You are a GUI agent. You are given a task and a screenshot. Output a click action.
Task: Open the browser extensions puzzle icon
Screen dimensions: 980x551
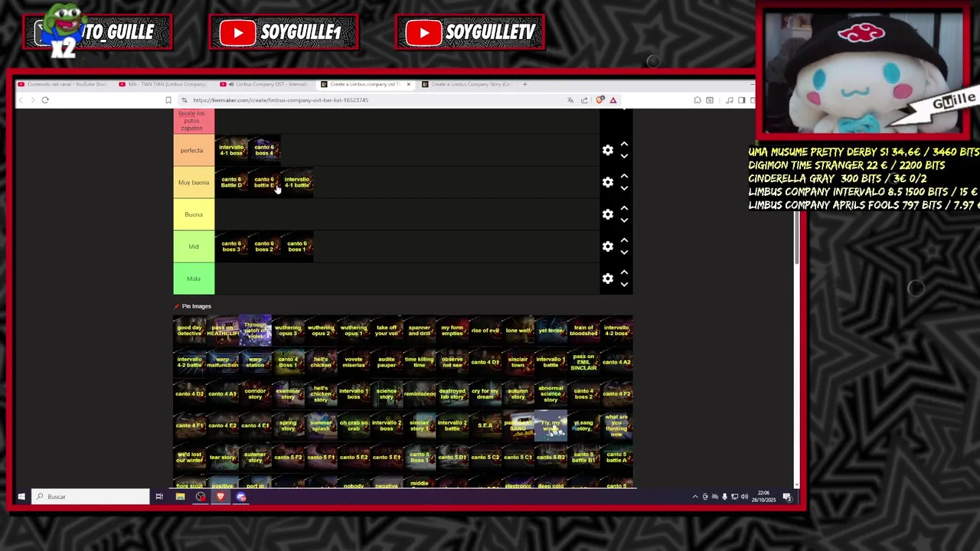[697, 100]
